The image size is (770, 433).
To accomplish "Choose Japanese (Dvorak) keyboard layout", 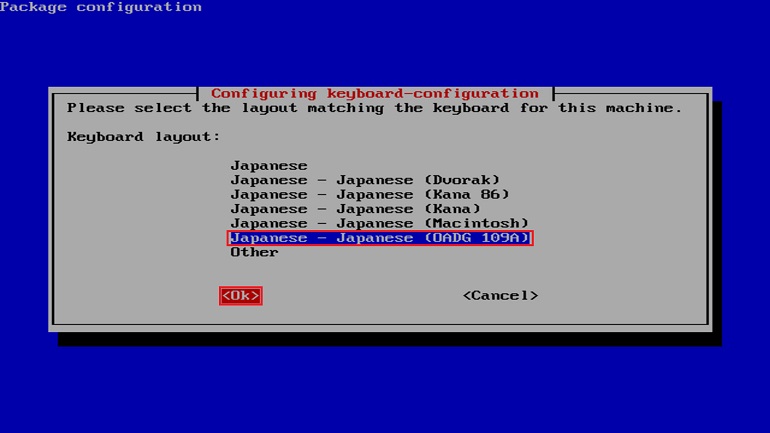I will pos(365,180).
